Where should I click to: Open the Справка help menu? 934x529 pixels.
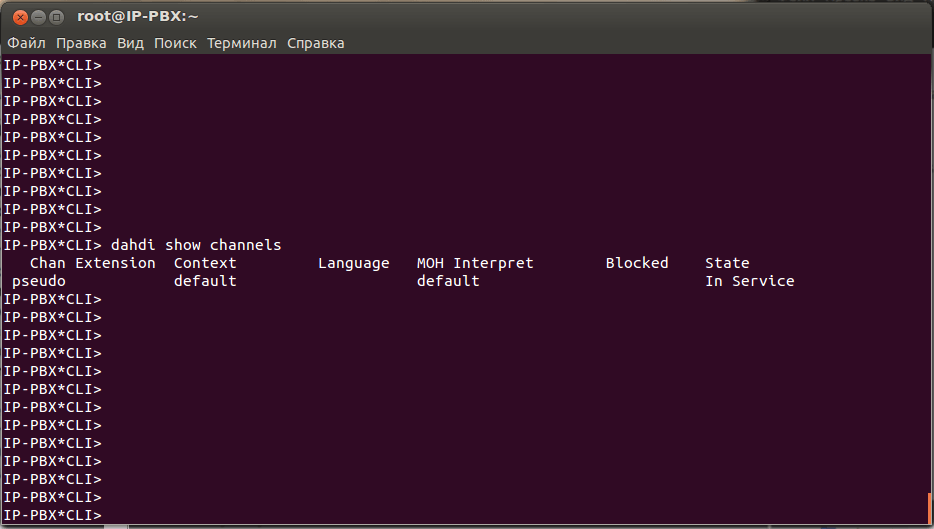[x=316, y=43]
